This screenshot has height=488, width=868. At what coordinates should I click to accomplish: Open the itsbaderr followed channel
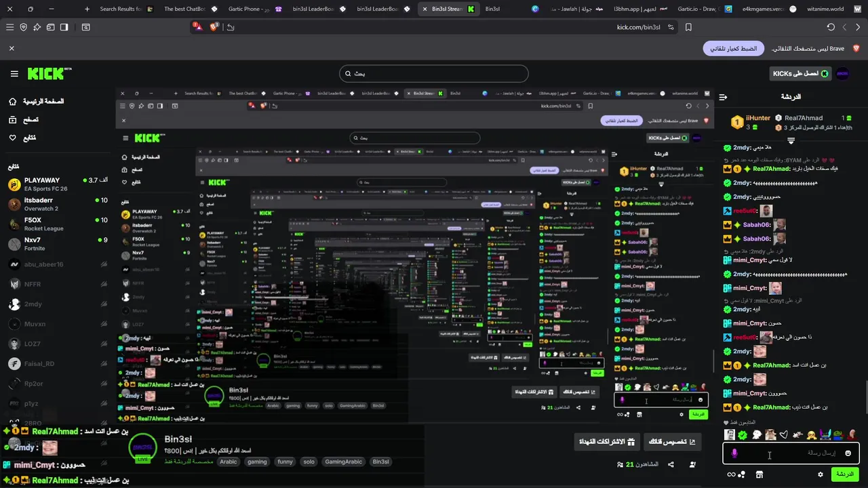(x=58, y=204)
